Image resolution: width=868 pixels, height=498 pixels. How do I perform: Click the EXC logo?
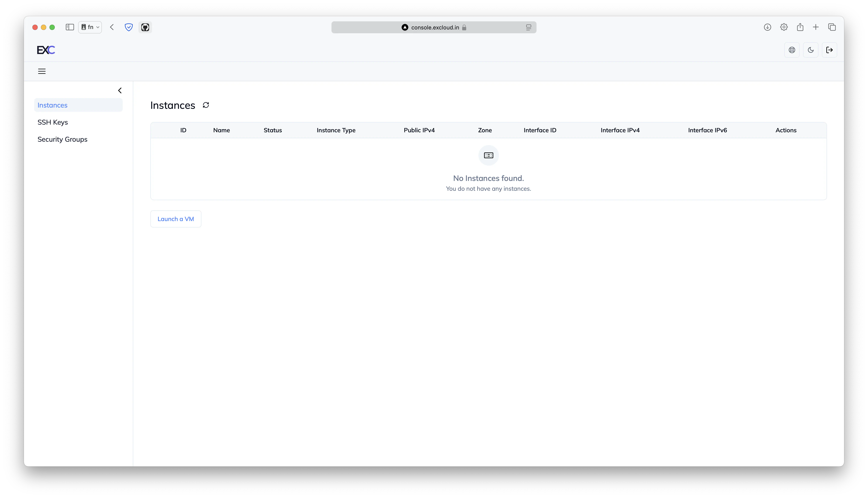click(x=45, y=50)
